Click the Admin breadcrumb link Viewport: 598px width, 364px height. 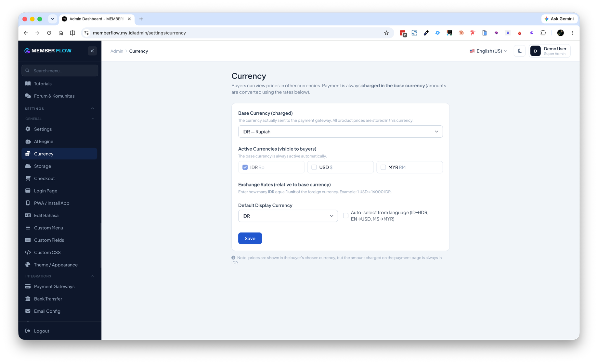[117, 51]
